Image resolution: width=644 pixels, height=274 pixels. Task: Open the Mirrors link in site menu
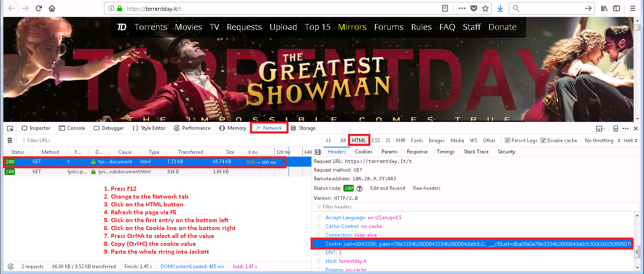click(x=352, y=27)
